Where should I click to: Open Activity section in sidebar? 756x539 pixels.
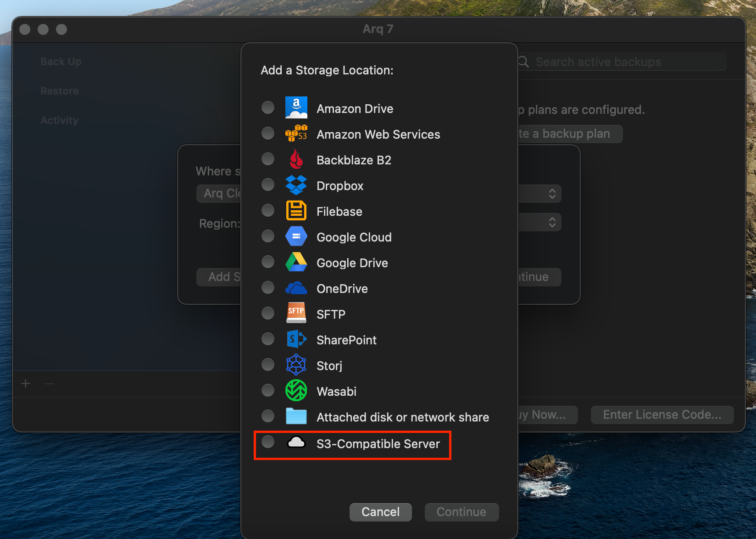(x=60, y=120)
